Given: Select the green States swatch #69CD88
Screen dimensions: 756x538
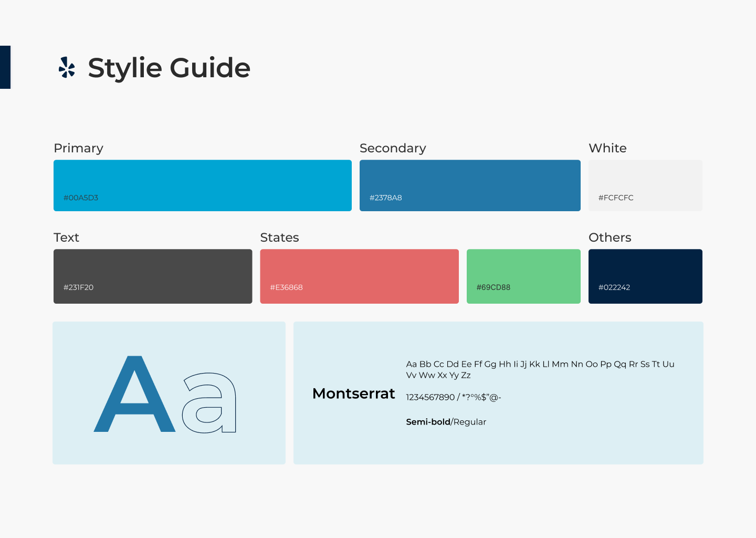Looking at the screenshot, I should (523, 276).
